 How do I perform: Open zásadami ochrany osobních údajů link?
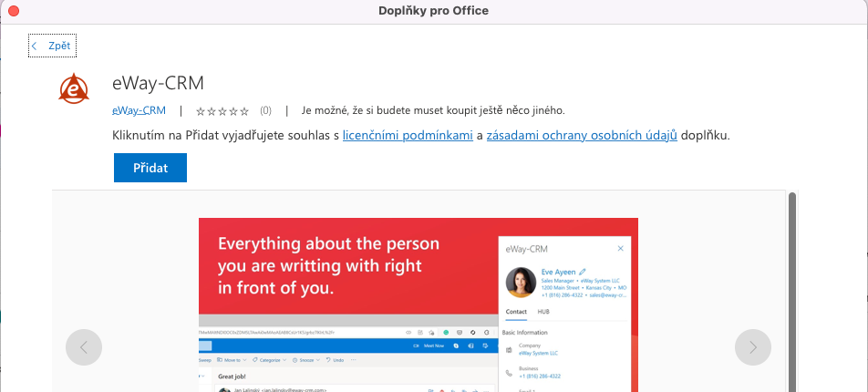pyautogui.click(x=582, y=136)
